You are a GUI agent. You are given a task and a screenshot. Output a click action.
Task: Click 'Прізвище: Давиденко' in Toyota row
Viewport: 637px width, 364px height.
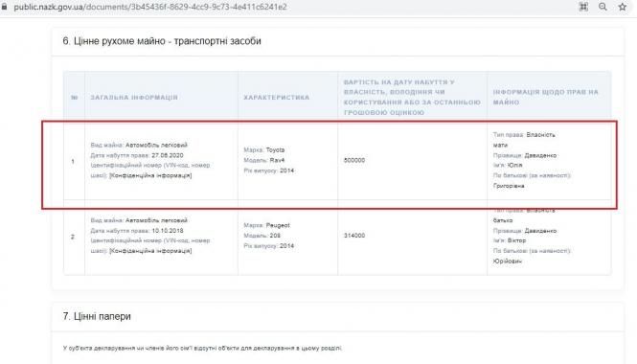(x=525, y=155)
